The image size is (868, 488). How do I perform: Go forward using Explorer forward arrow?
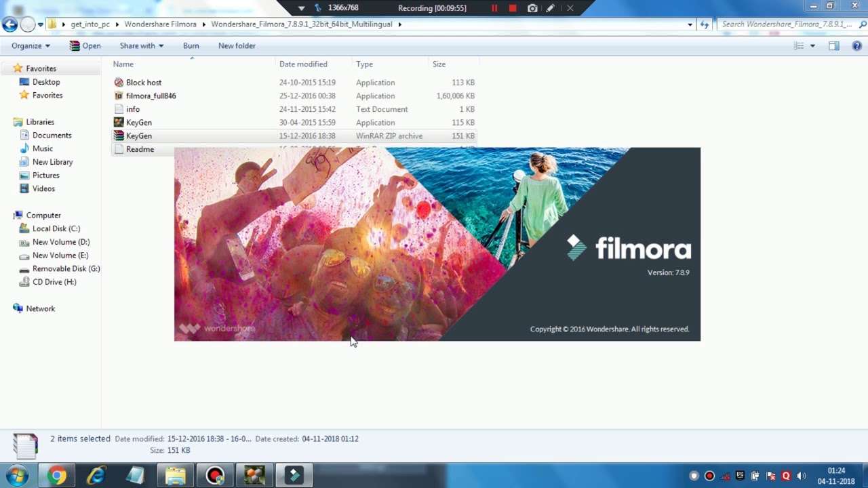coord(27,24)
